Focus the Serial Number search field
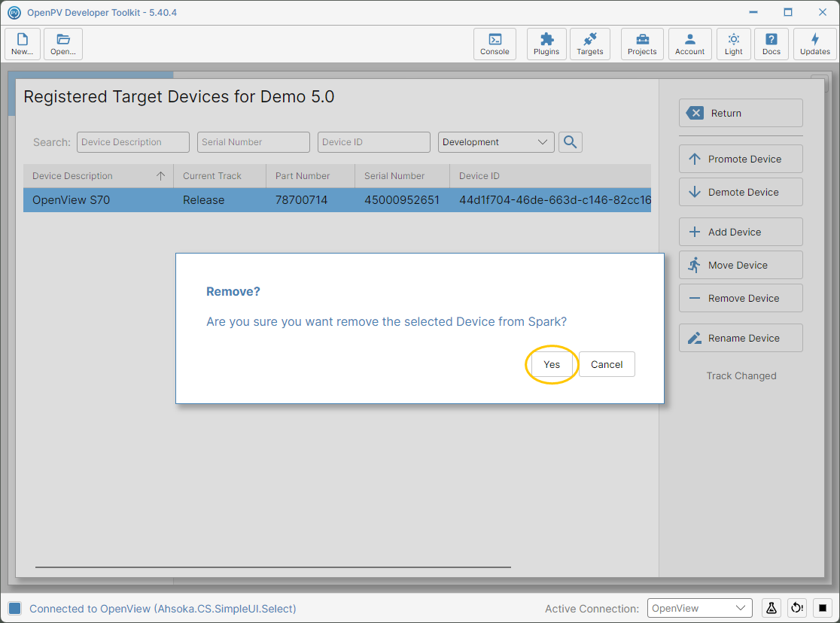The height and width of the screenshot is (623, 840). tap(254, 142)
